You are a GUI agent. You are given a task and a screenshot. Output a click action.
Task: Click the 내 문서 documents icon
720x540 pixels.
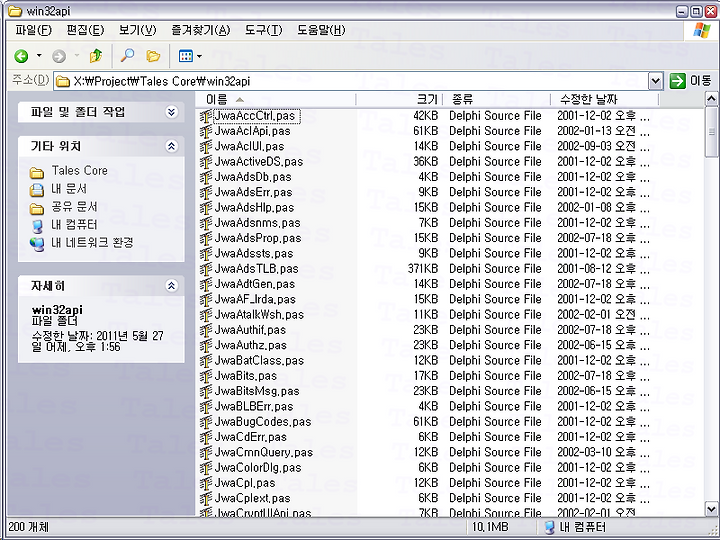[x=37, y=190]
